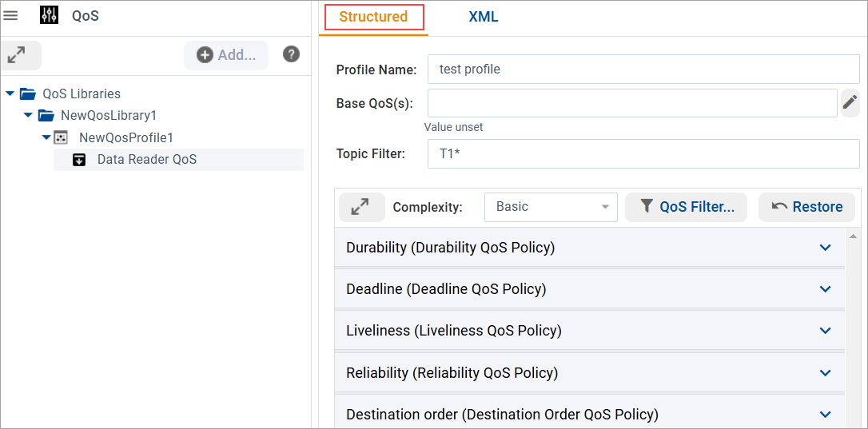Click the QoS equalizer app icon
Viewport: 868px width, 429px height.
click(50, 15)
